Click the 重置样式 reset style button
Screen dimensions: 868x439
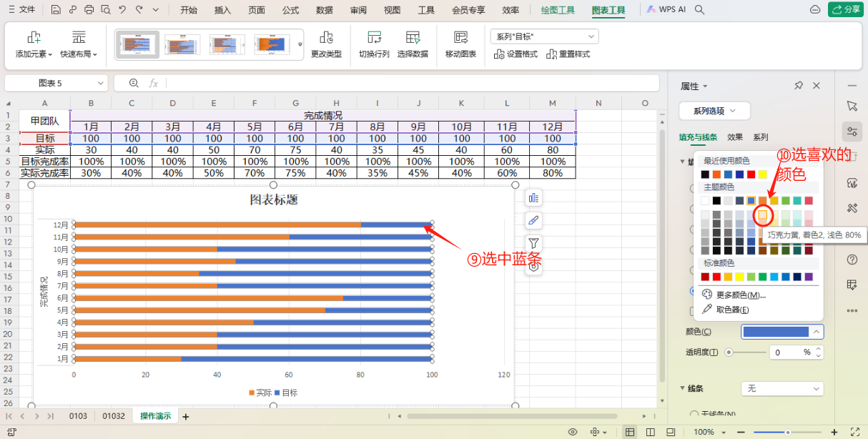click(x=568, y=54)
